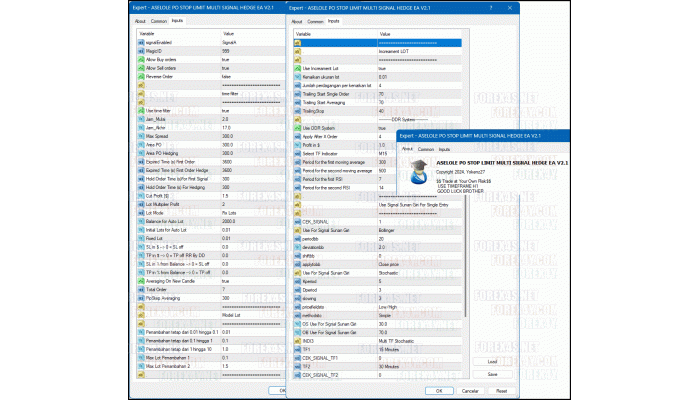700x400 pixels.
Task: Click the Allow Buy orders row icon
Action: point(138,60)
